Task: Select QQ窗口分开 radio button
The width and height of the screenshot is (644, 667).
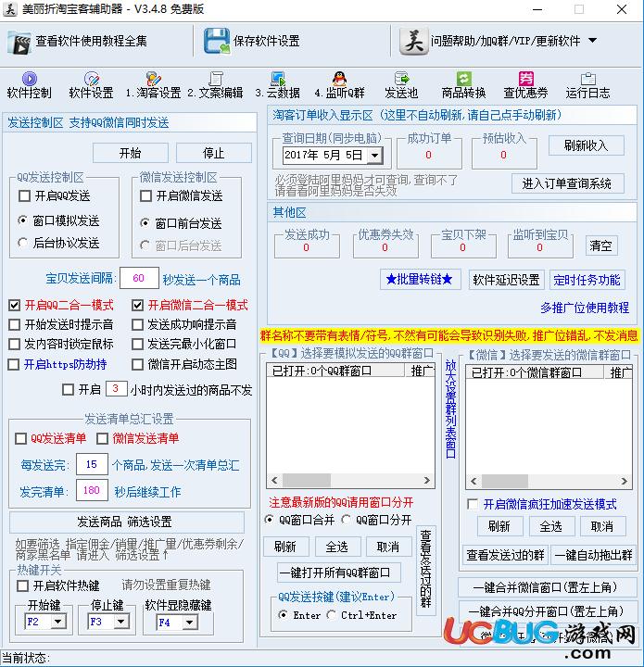Action: tap(347, 520)
